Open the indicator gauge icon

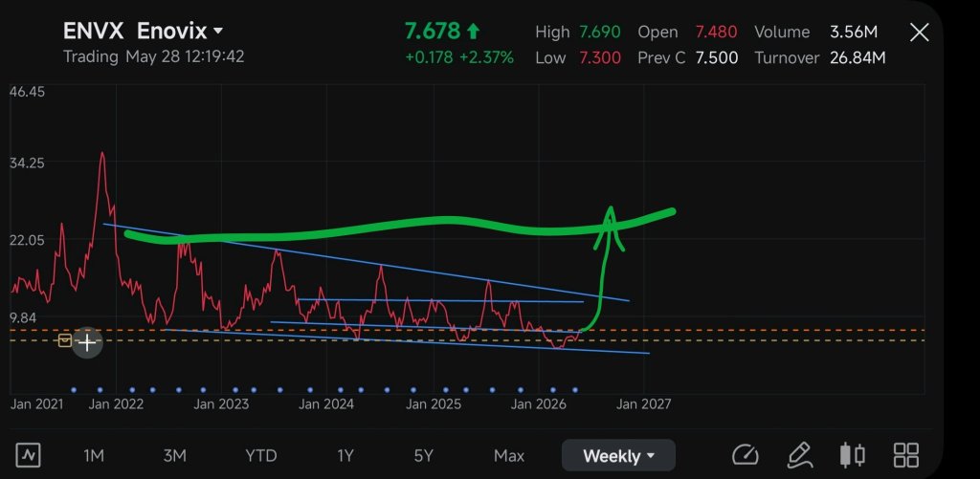point(745,455)
